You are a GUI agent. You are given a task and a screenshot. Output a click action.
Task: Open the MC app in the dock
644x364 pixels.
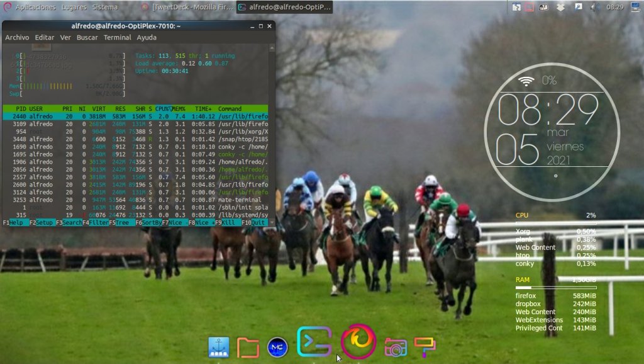[x=277, y=348]
